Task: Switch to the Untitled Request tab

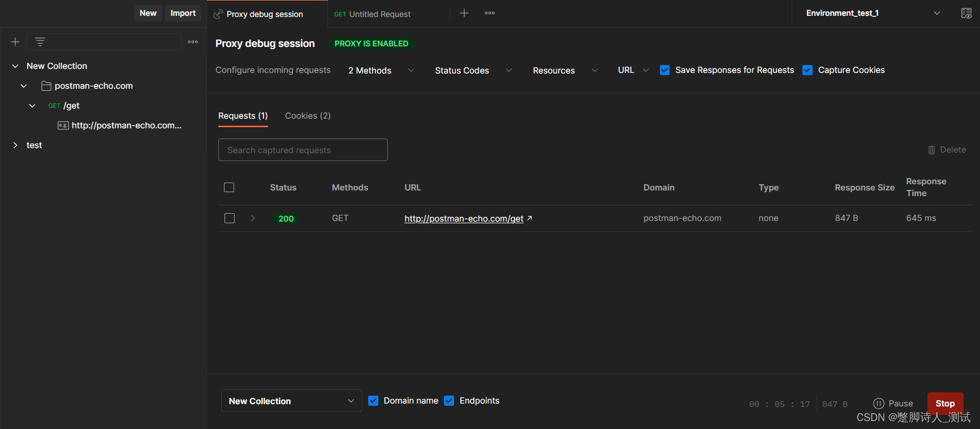Action: (x=388, y=14)
